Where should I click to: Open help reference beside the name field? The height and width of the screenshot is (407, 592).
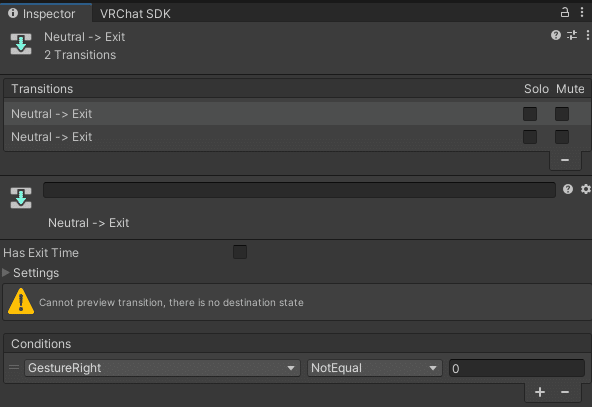point(568,189)
